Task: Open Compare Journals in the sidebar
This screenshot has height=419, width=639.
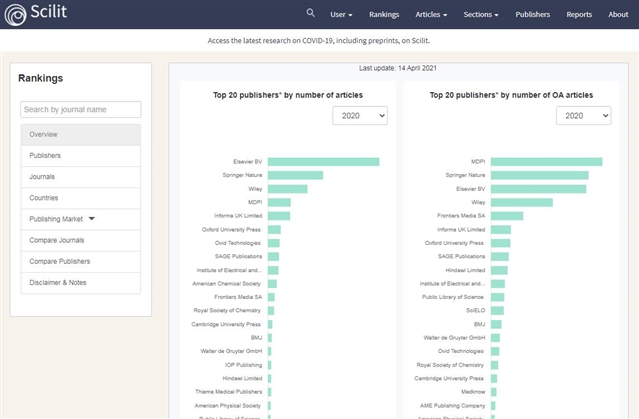Action: click(x=81, y=240)
